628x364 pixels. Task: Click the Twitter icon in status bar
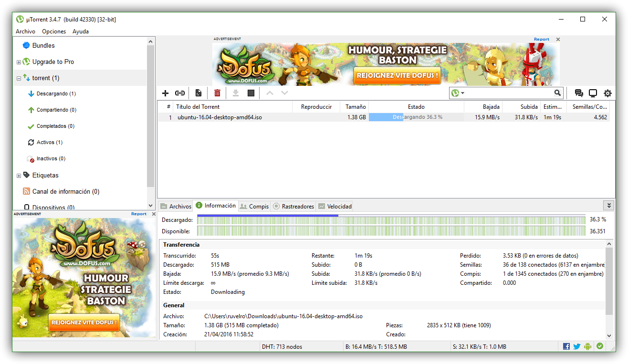click(577, 346)
